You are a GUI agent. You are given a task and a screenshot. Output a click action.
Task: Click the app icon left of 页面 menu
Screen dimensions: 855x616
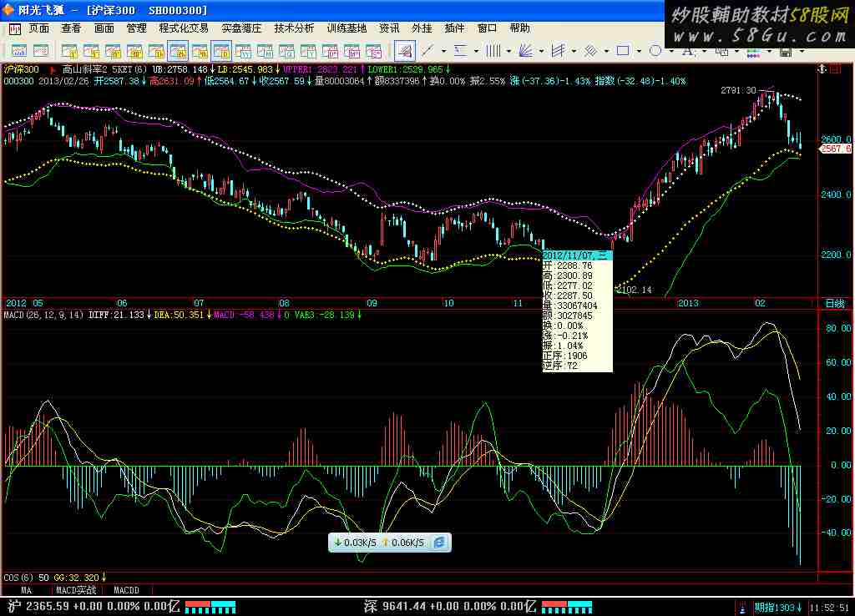(15, 28)
